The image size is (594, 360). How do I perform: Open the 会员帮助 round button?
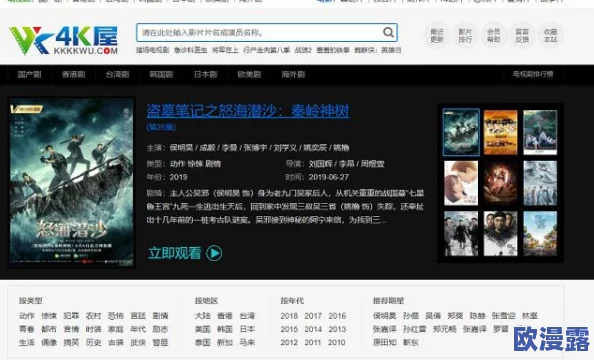tap(493, 35)
